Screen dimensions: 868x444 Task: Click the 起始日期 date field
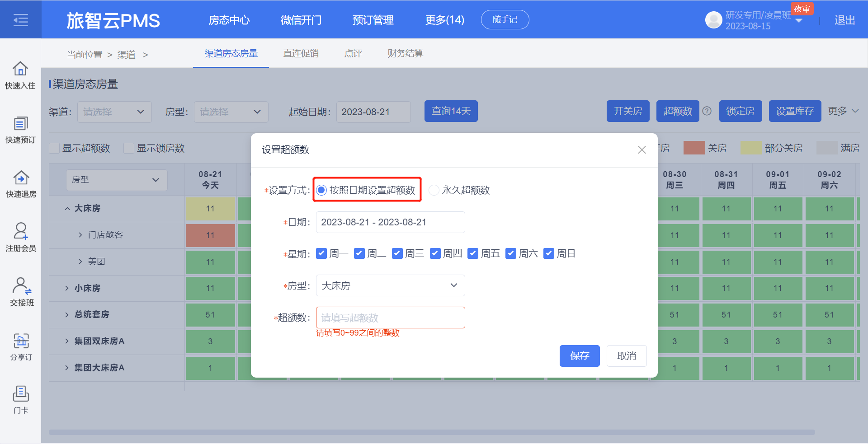tap(373, 112)
